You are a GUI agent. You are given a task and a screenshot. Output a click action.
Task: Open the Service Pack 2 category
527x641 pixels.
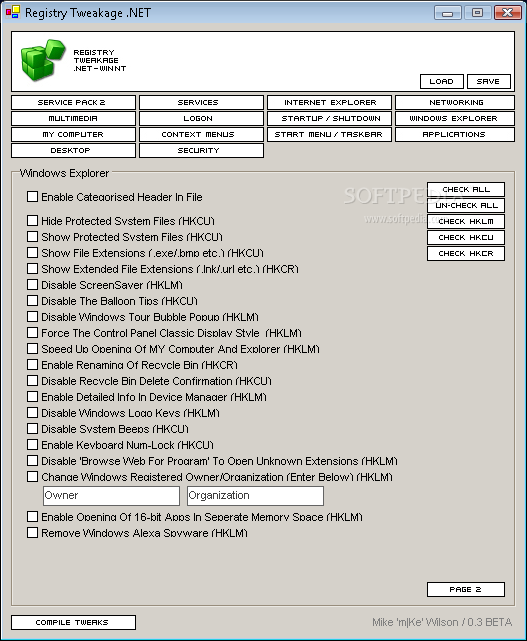tap(73, 102)
